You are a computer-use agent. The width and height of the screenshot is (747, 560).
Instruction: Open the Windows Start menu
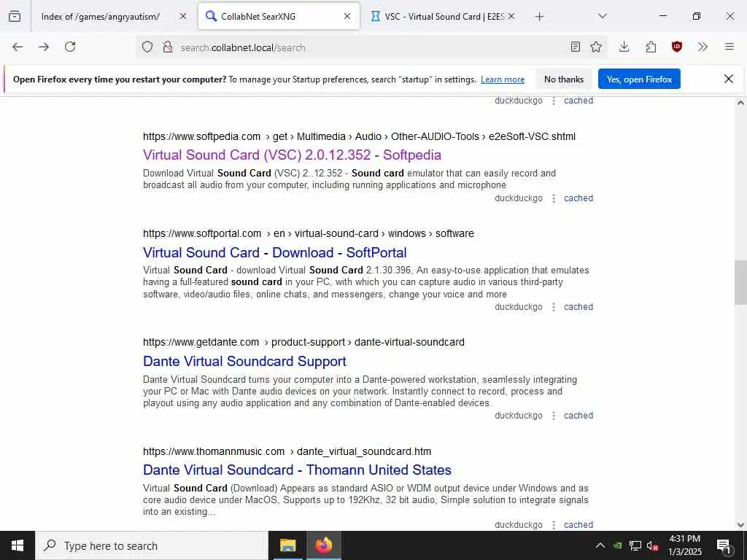pyautogui.click(x=18, y=545)
